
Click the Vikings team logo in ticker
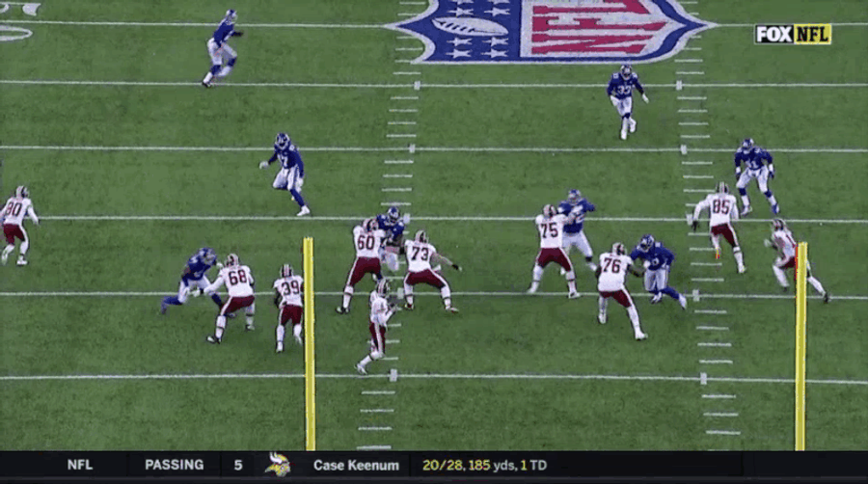278,465
